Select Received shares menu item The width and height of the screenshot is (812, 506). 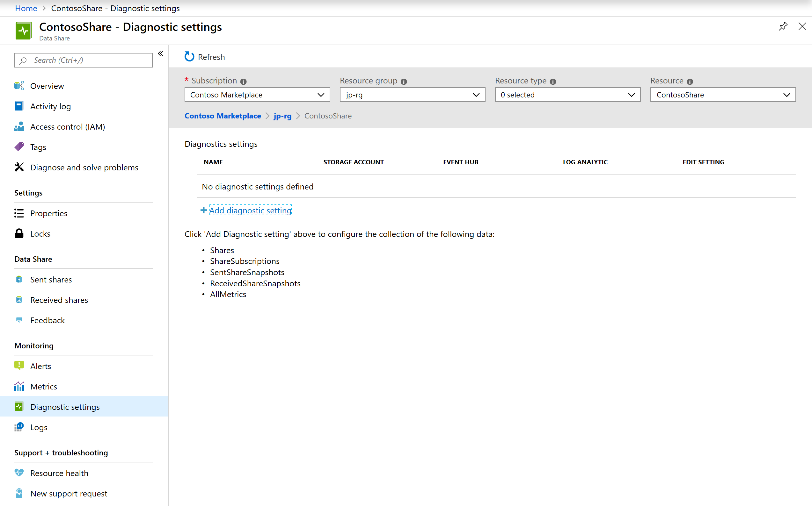coord(60,300)
